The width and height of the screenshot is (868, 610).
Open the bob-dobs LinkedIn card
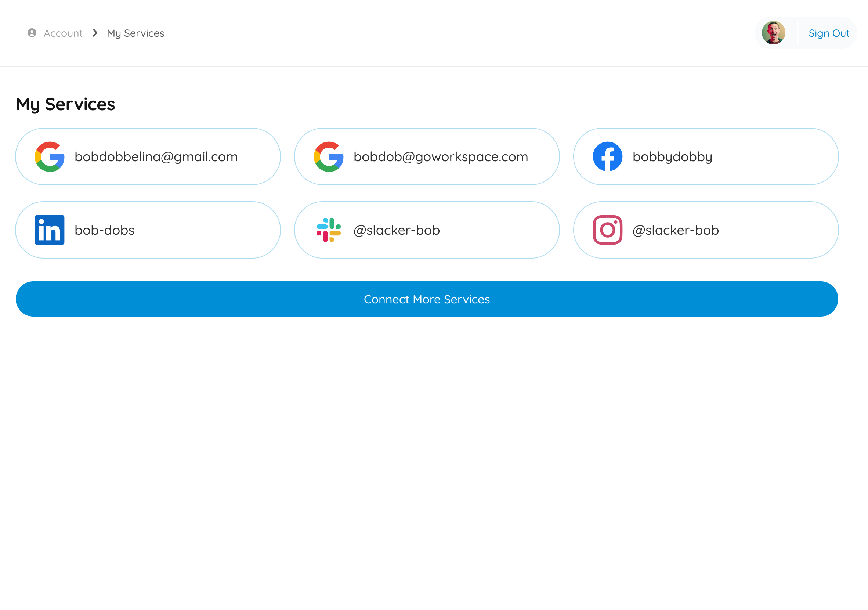click(148, 230)
